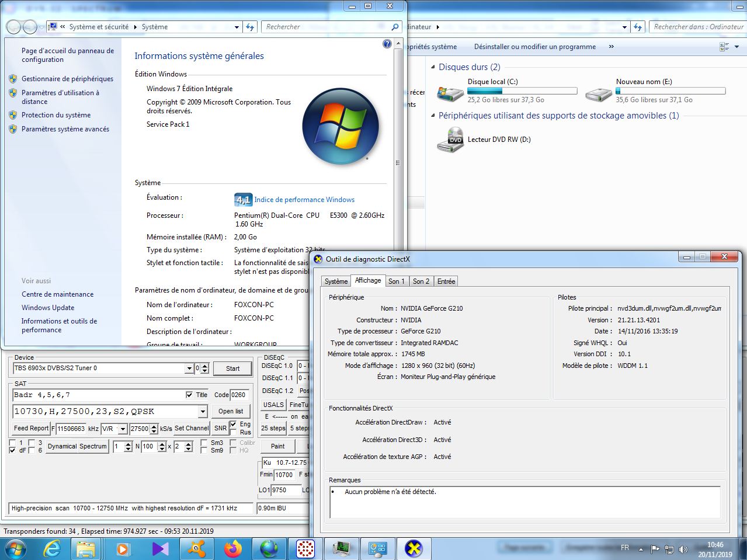Toggle the Title checkbox
The image size is (747, 560).
(189, 395)
